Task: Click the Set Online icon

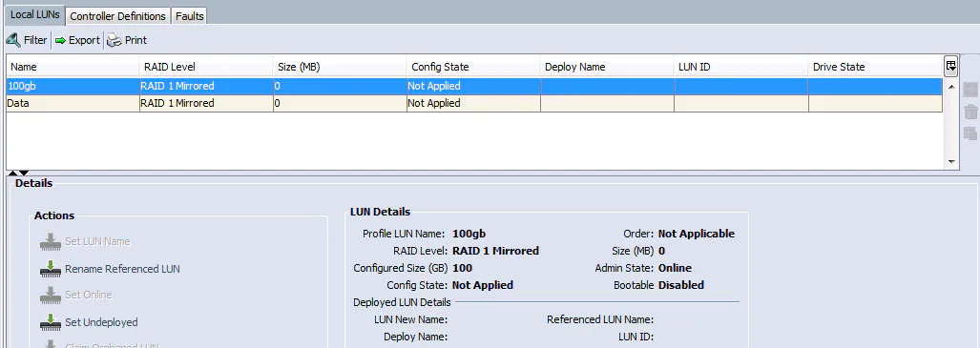Action: (x=50, y=295)
